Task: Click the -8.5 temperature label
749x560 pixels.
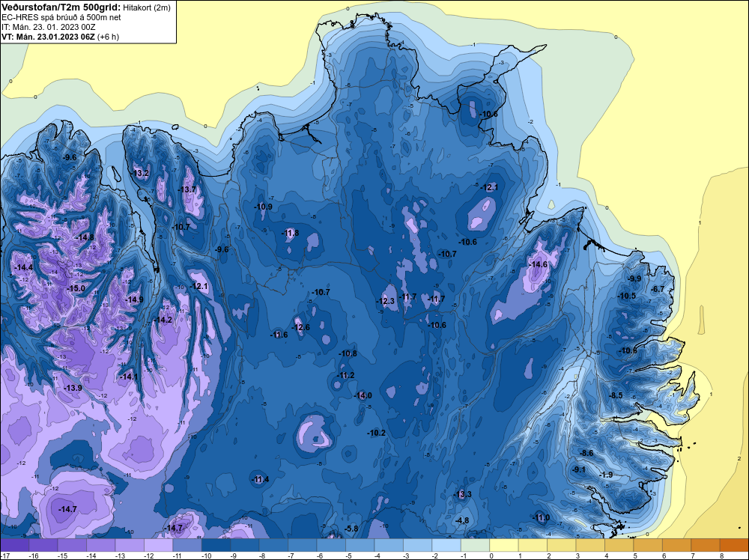Action: coord(616,395)
